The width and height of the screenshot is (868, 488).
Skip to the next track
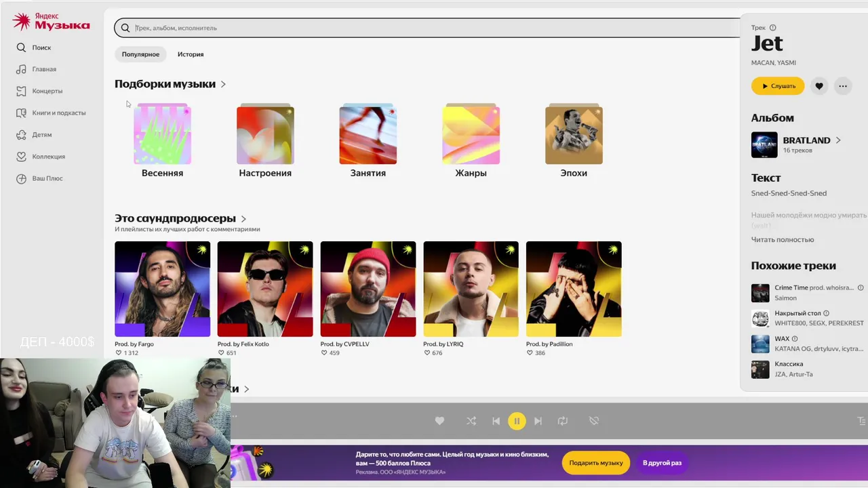(x=538, y=421)
